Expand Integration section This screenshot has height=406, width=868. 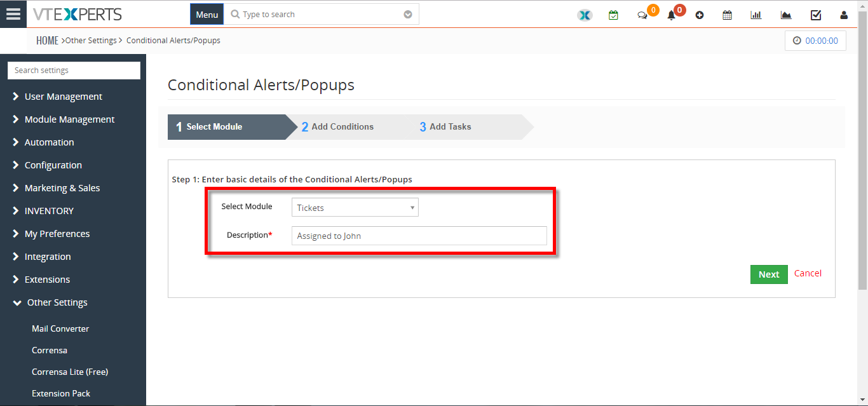coord(48,257)
